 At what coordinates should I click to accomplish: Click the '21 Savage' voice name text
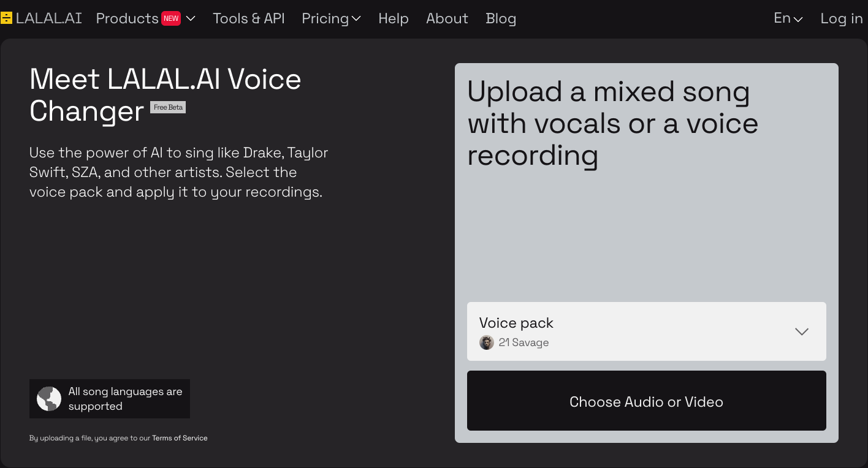coord(523,342)
